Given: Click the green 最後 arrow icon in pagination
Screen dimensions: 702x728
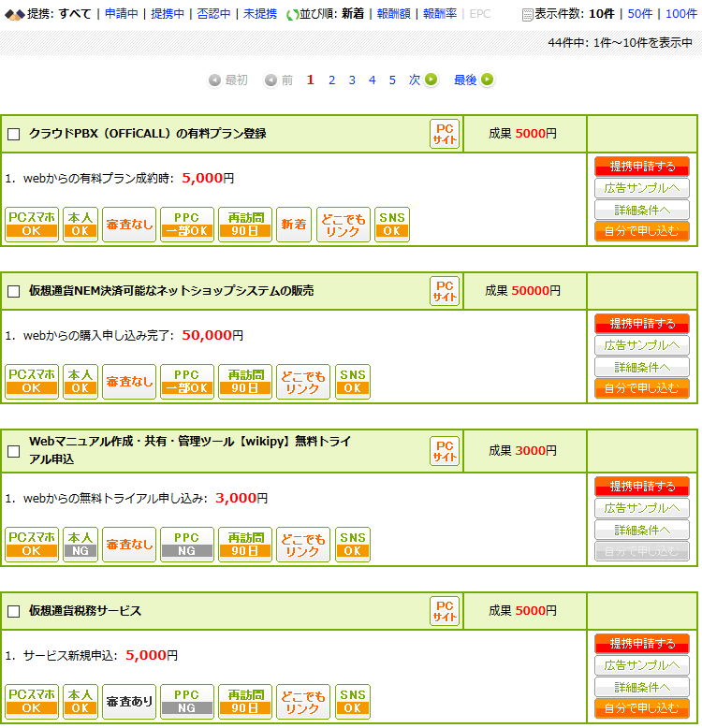Looking at the screenshot, I should 487,80.
